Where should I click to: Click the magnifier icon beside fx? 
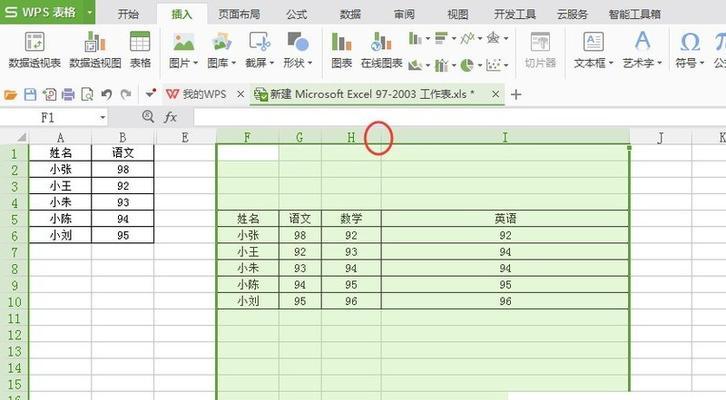(148, 117)
